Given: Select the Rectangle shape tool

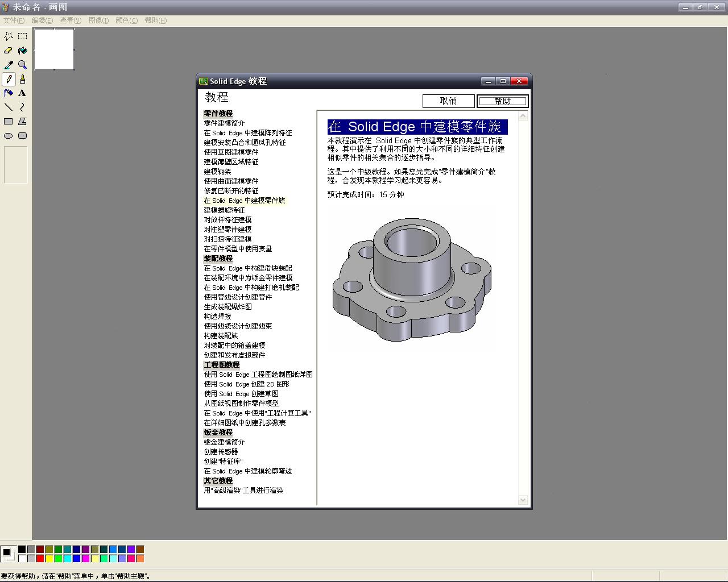Looking at the screenshot, I should [x=9, y=122].
